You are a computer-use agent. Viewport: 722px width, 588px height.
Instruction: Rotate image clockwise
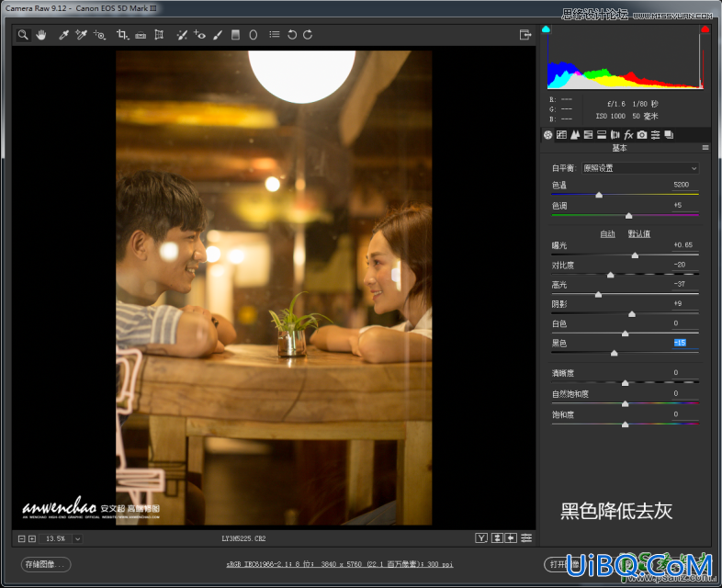308,35
